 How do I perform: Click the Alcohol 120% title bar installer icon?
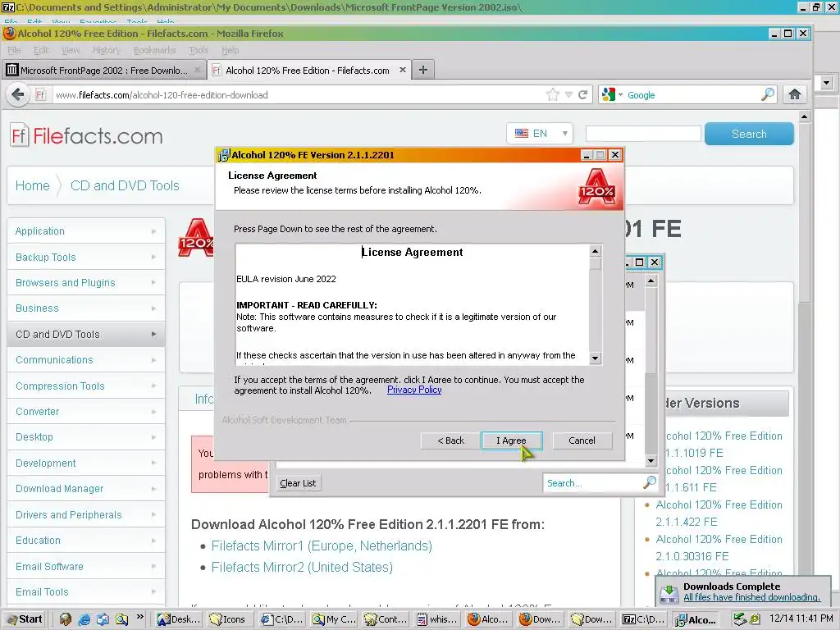pos(223,155)
